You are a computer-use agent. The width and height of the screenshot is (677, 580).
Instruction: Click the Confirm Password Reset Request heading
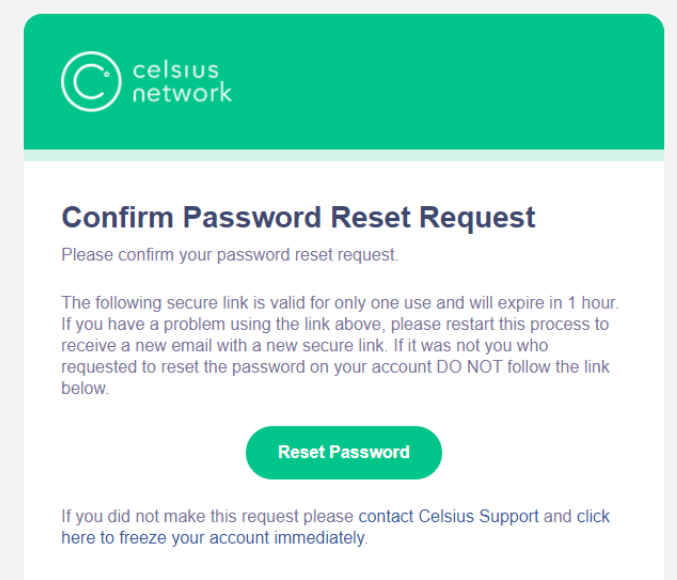click(x=298, y=216)
